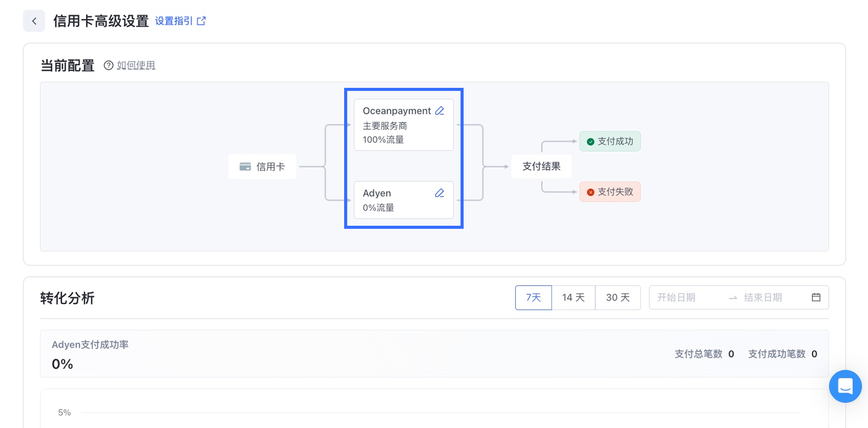Click the 支付总笔数 label
The width and height of the screenshot is (868, 428).
click(698, 354)
